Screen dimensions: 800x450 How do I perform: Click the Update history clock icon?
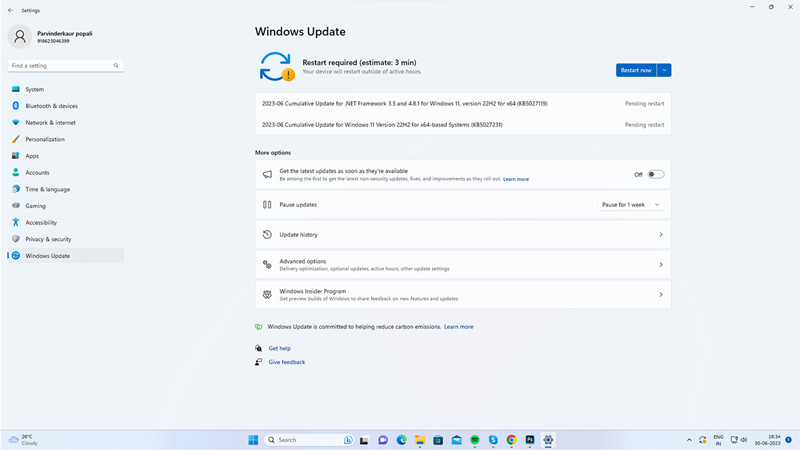click(x=267, y=235)
